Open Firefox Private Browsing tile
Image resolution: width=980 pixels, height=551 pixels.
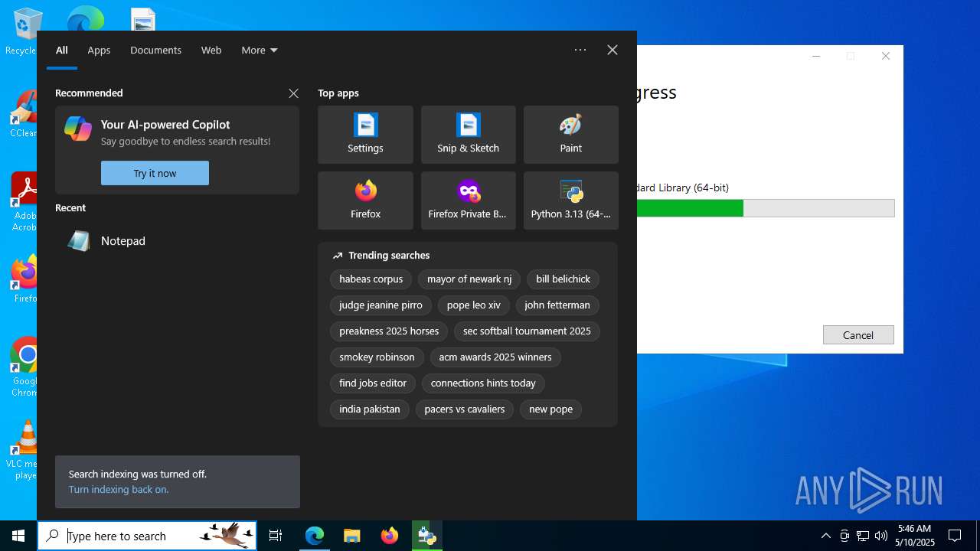pyautogui.click(x=468, y=201)
